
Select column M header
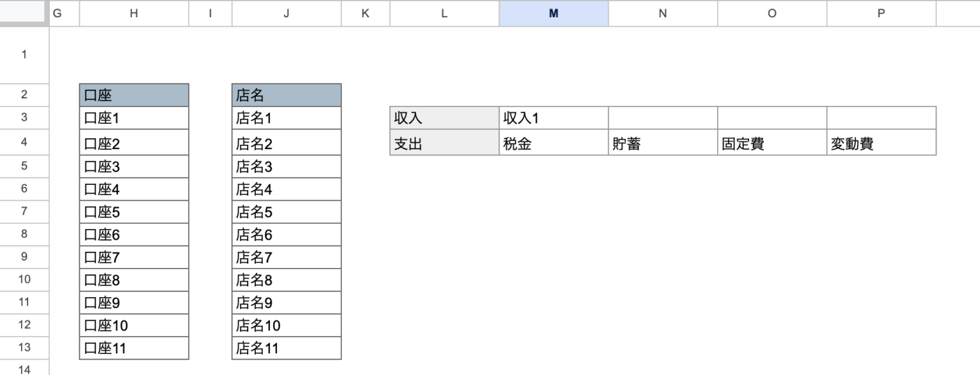tap(553, 13)
